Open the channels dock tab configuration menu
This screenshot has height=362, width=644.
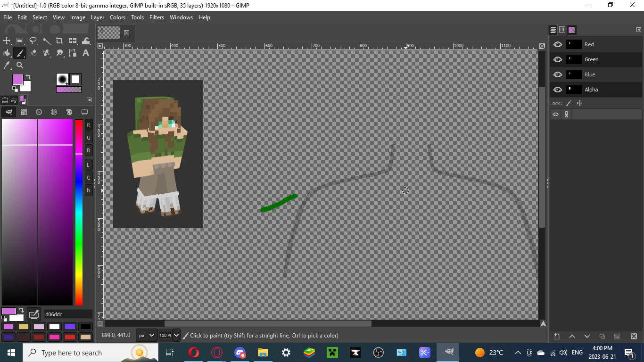[639, 30]
